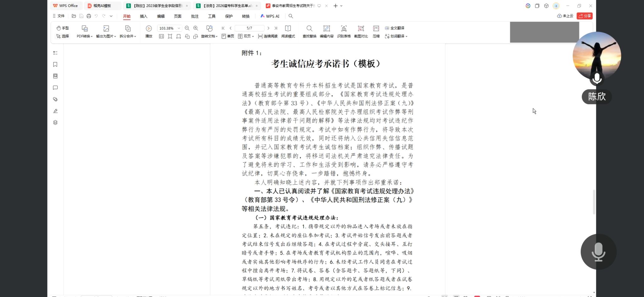This screenshot has height=297, width=644.
Task: Switch to the 插入 ribbon tab
Action: (x=143, y=16)
